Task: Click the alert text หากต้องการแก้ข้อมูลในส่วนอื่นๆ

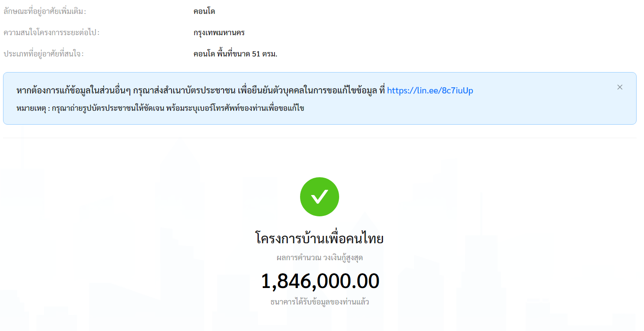Action: [73, 91]
